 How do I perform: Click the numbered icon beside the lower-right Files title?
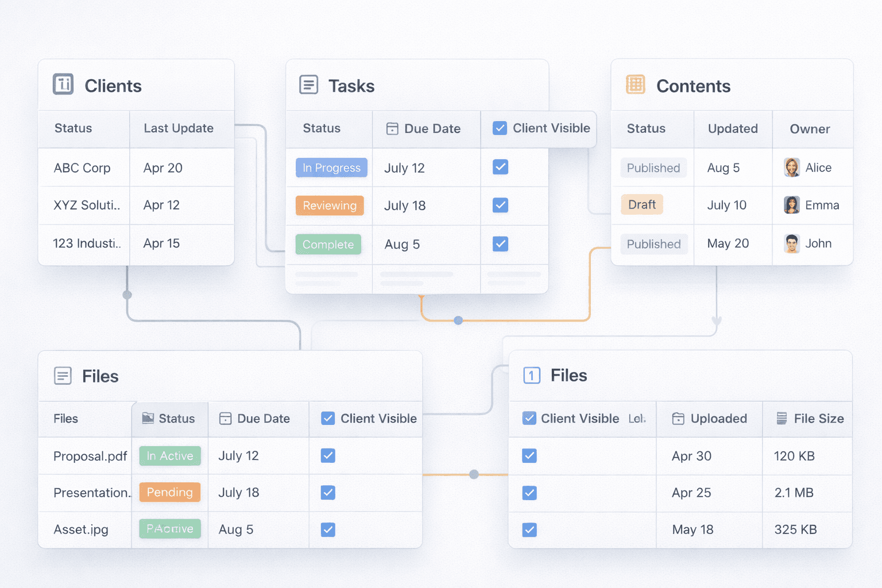click(531, 376)
